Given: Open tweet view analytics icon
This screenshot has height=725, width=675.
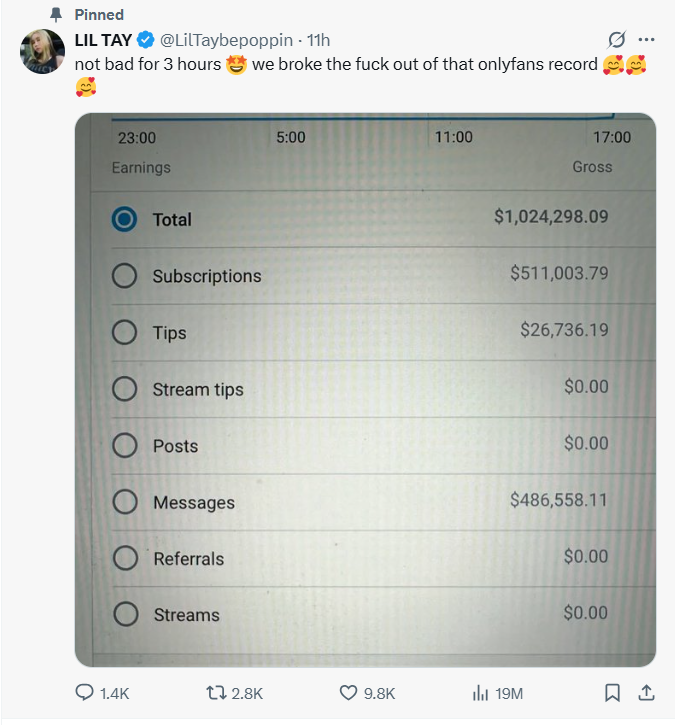Looking at the screenshot, I should 480,692.
